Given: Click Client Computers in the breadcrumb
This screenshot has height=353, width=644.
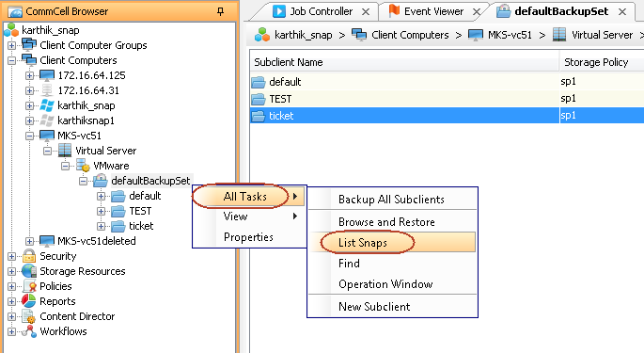Looking at the screenshot, I should point(410,35).
